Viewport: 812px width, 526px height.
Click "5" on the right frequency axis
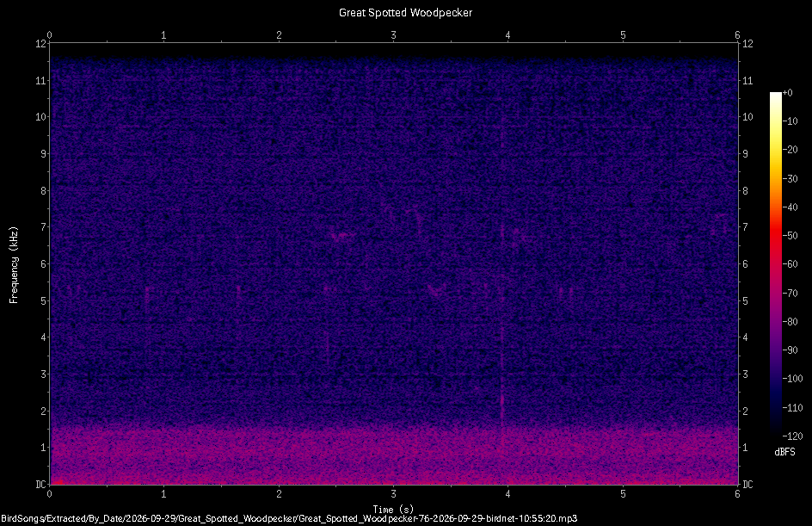[745, 300]
